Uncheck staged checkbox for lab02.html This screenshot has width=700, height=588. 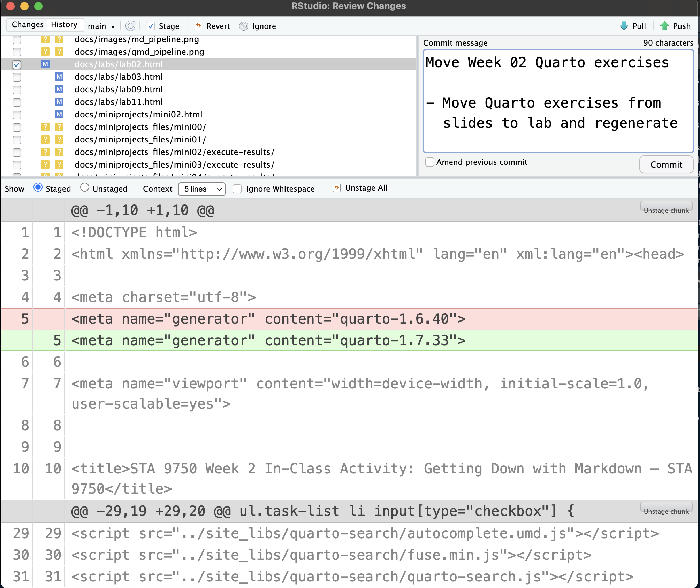pos(17,64)
